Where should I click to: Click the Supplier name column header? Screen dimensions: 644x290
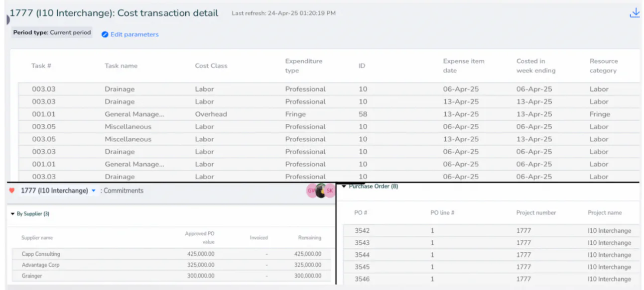(37, 238)
